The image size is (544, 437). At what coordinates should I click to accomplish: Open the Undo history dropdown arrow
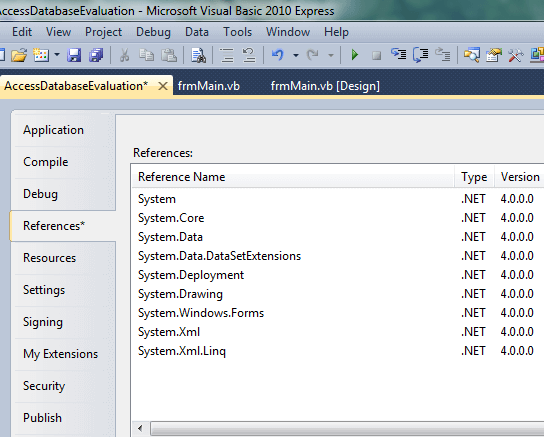[x=296, y=55]
